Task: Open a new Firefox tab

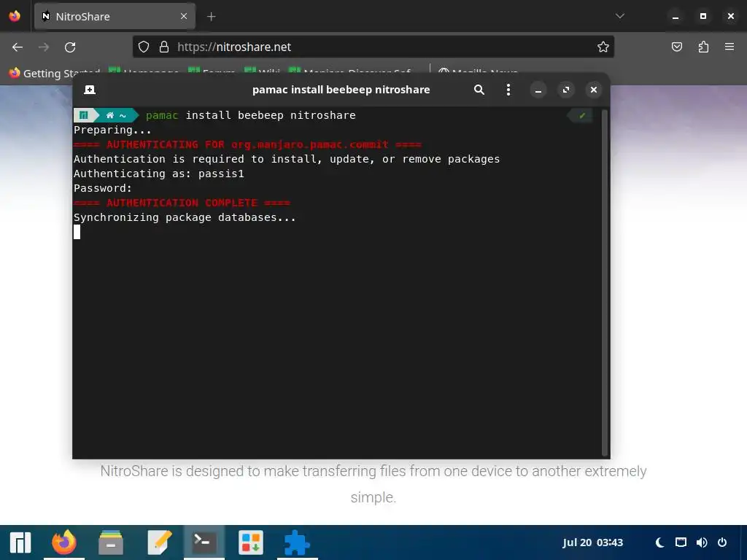Action: (211, 17)
